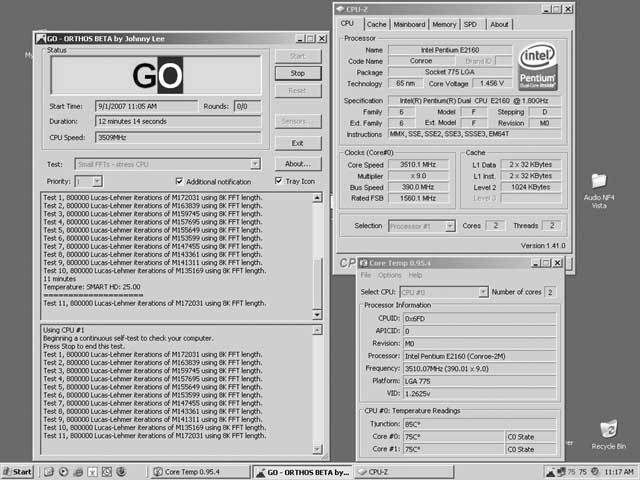The height and width of the screenshot is (480, 640).
Task: Click the second quick launch icon on taskbar
Action: tap(64, 472)
